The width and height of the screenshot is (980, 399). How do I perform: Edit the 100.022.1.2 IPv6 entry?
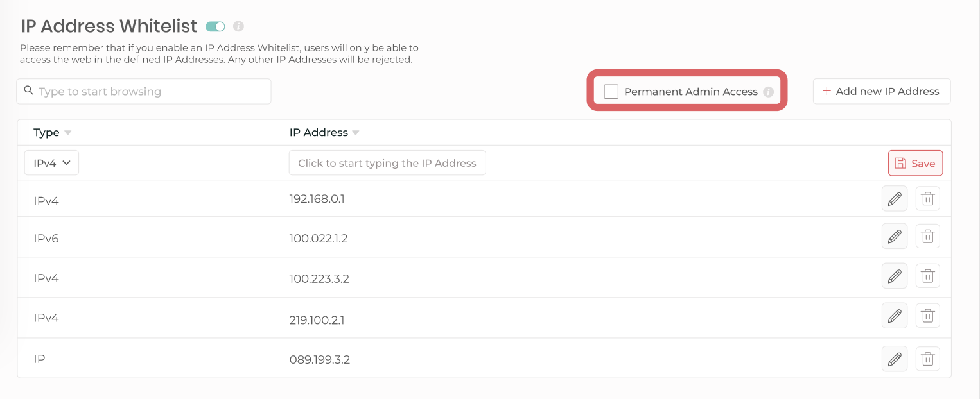tap(895, 237)
